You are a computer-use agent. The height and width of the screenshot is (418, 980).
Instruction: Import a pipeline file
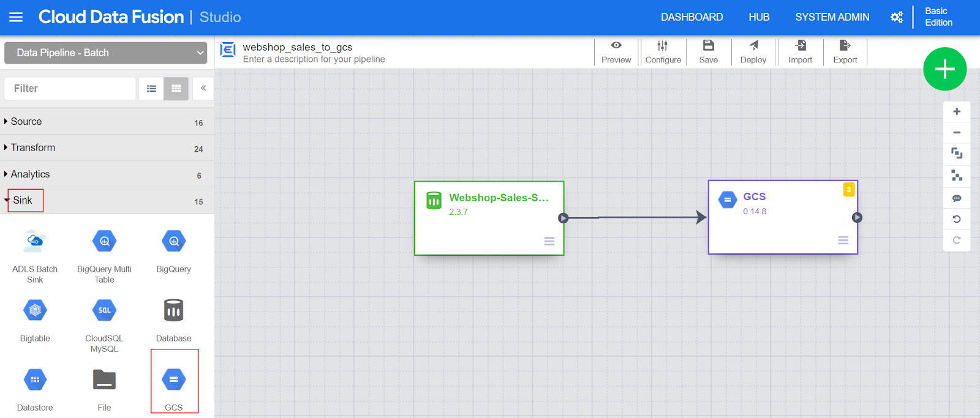click(x=801, y=52)
